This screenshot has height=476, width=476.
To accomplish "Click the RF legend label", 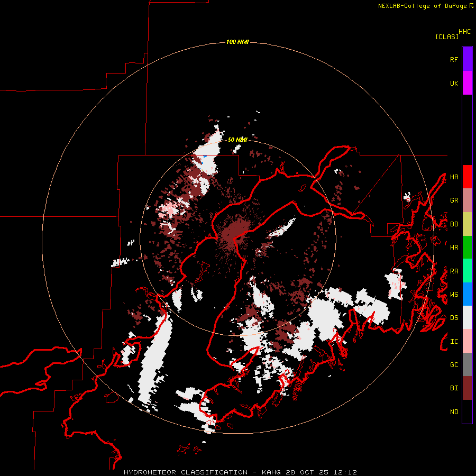I will point(454,59).
